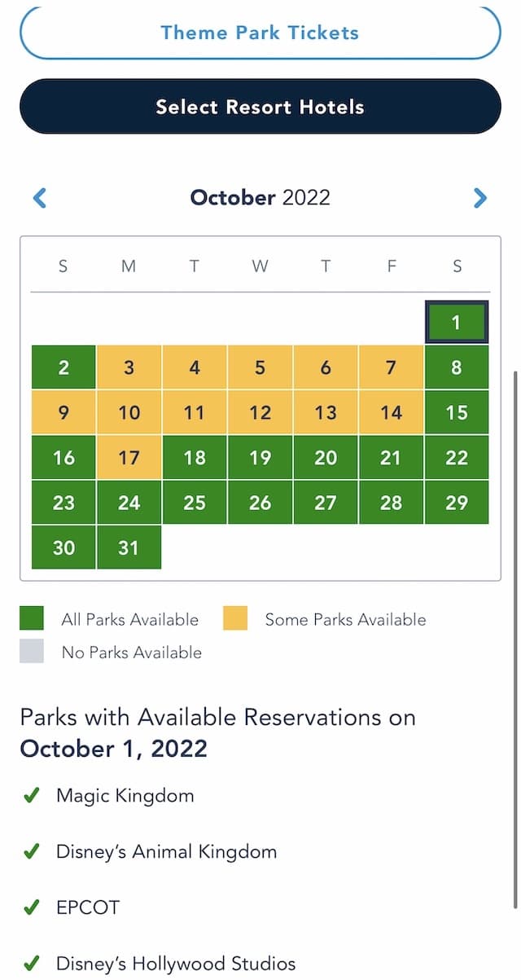The image size is (521, 980).
Task: Advance to next month with right chevron
Action: pos(480,197)
